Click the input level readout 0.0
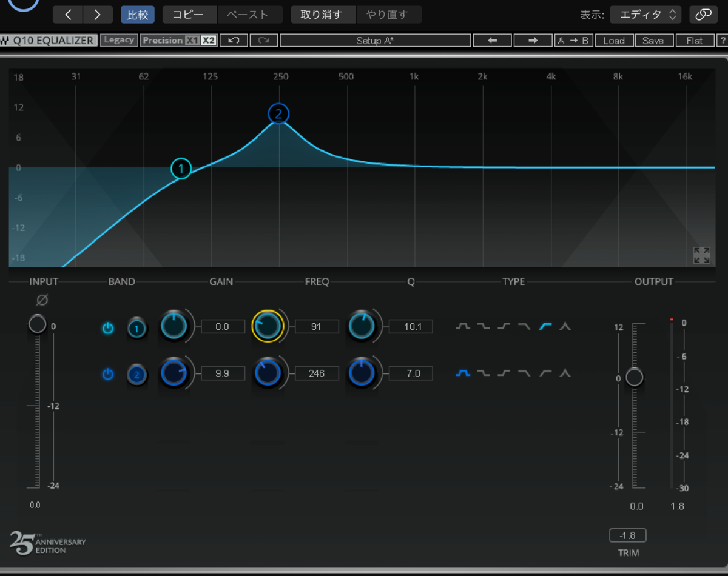Screen dimensions: 728x576 [35, 505]
